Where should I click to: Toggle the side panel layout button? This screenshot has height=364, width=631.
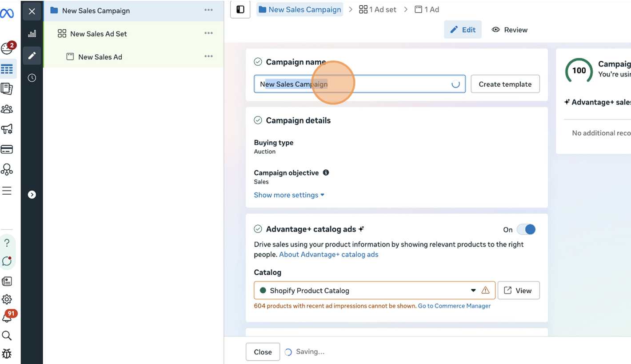click(x=240, y=10)
